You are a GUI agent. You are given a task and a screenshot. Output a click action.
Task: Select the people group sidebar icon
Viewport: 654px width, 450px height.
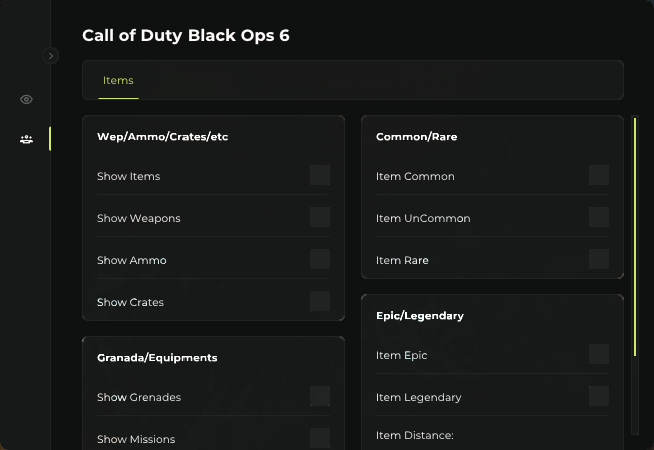(26, 139)
